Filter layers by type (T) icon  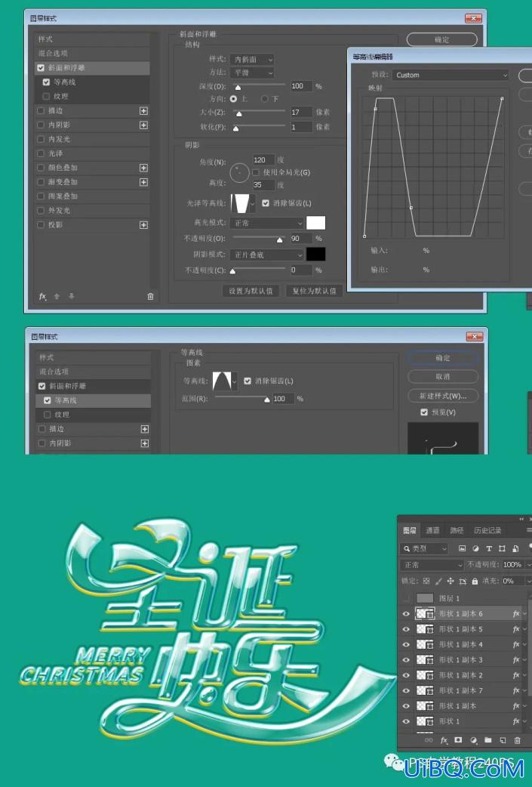click(489, 548)
